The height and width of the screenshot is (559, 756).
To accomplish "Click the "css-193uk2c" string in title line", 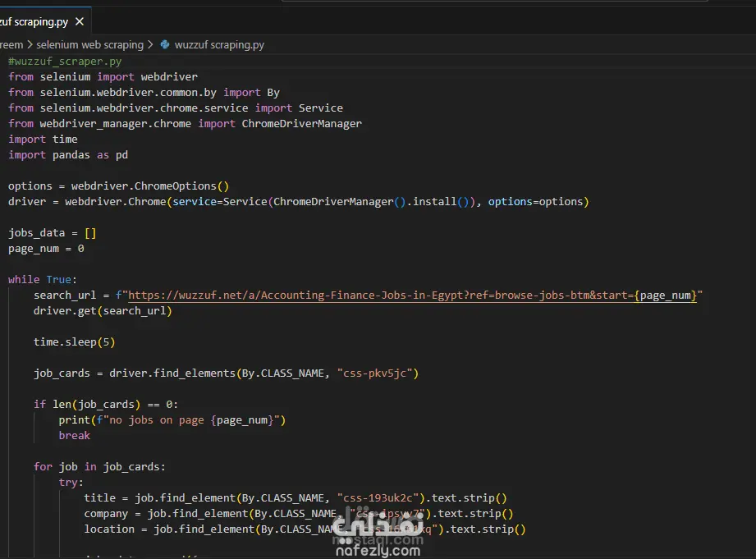I will (x=378, y=498).
